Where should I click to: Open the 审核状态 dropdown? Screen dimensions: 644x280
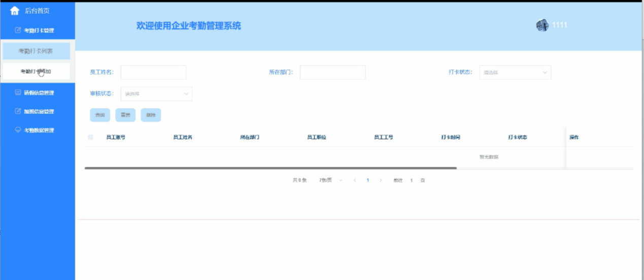coord(156,94)
